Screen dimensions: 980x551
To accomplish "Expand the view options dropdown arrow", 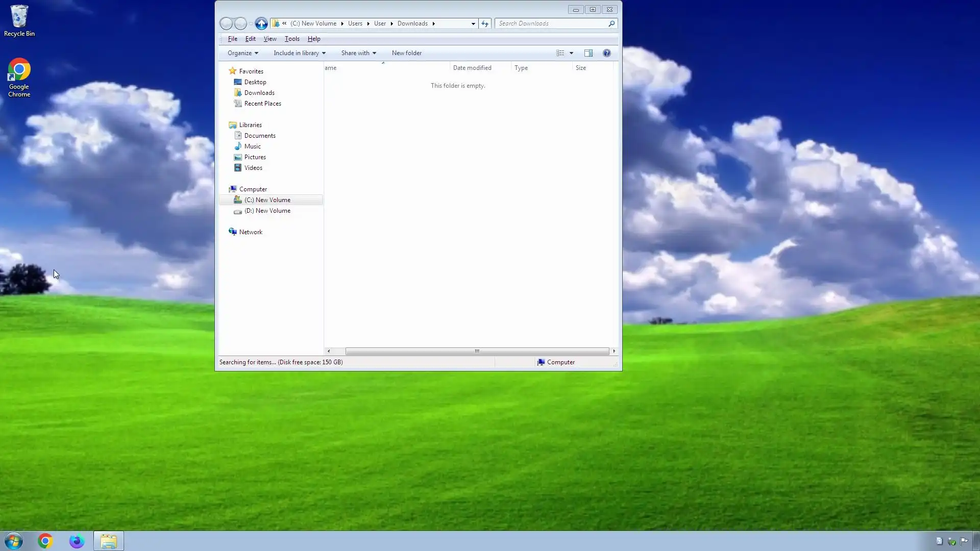I will [571, 53].
